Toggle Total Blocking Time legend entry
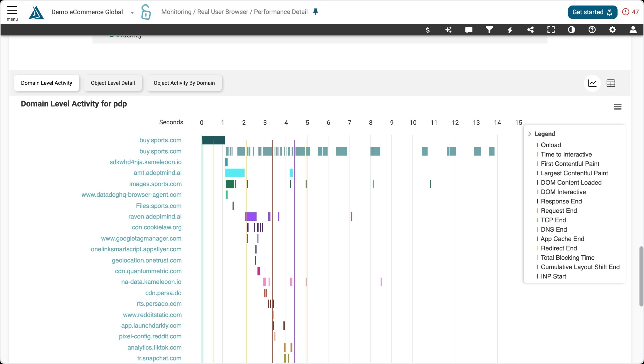 [x=565, y=258]
